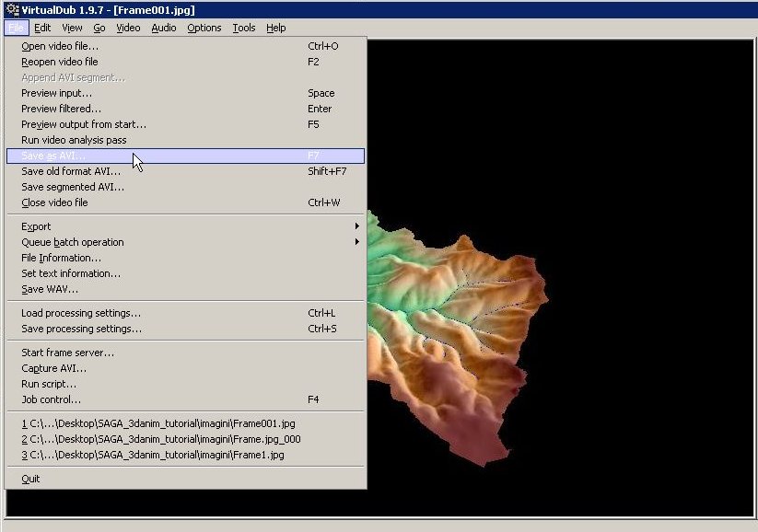Select Save segmented AVI…
This screenshot has width=758, height=532.
pos(186,187)
